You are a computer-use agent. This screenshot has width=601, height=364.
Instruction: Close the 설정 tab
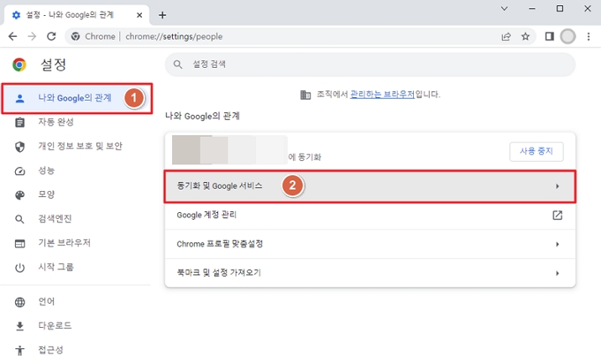point(139,15)
